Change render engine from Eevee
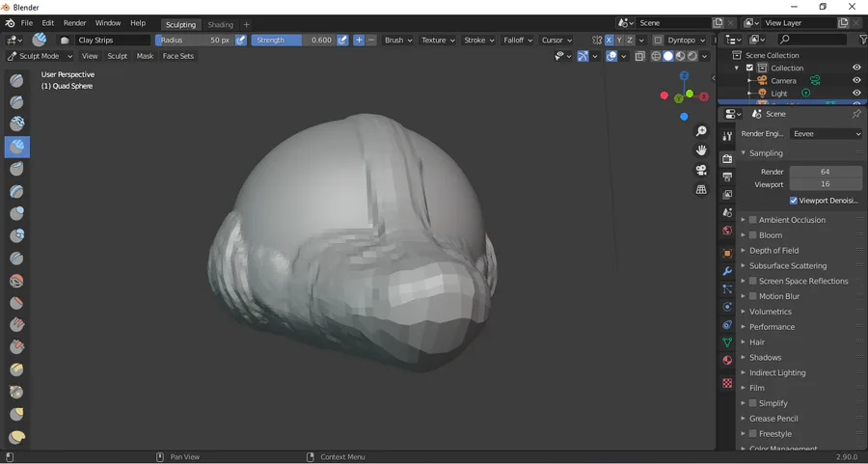This screenshot has width=868, height=464. coord(826,133)
